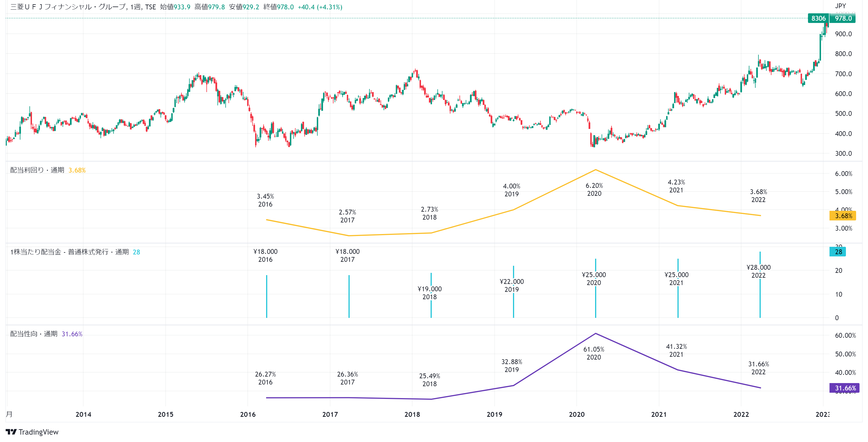The image size is (868, 442).
Task: Click the ¥22.000 2019 dividend label
Action: pos(512,286)
